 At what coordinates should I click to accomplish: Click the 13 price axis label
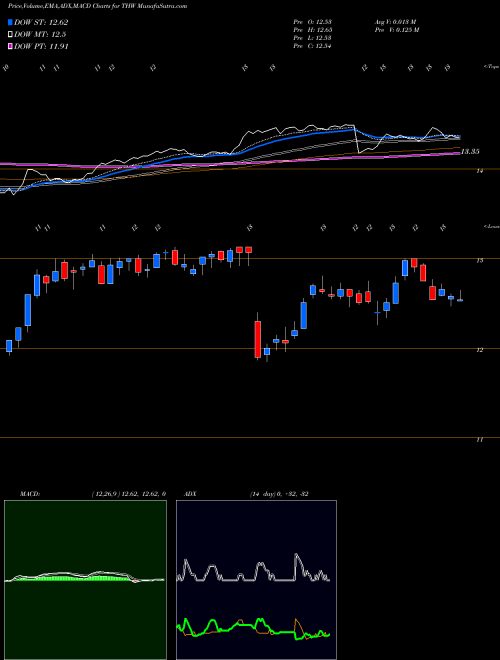[x=479, y=261]
